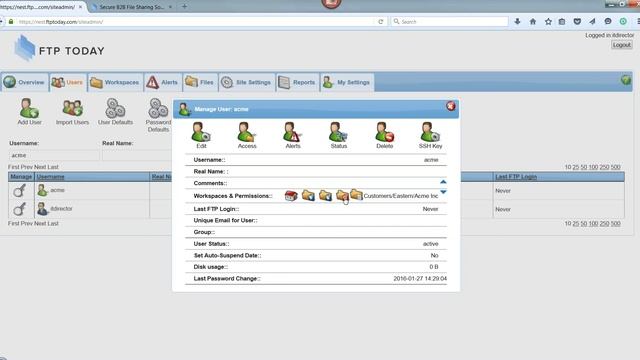Click the Manage column header
Screen dimensions: 640x360
pos(21,177)
